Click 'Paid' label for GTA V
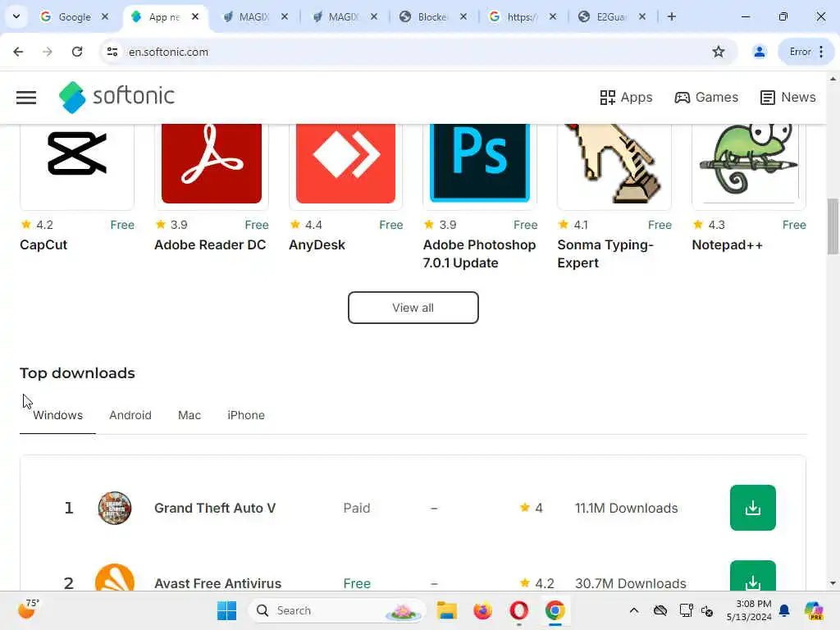Viewport: 840px width, 630px height. click(x=357, y=508)
